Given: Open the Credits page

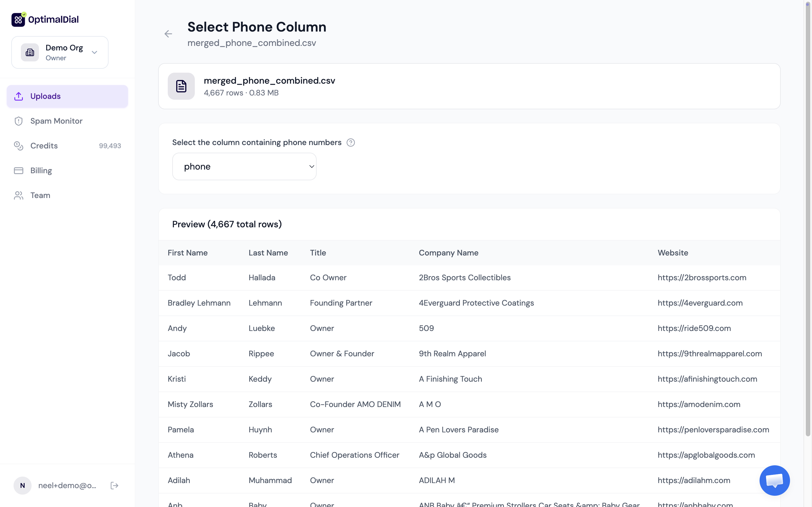Looking at the screenshot, I should click(x=44, y=146).
